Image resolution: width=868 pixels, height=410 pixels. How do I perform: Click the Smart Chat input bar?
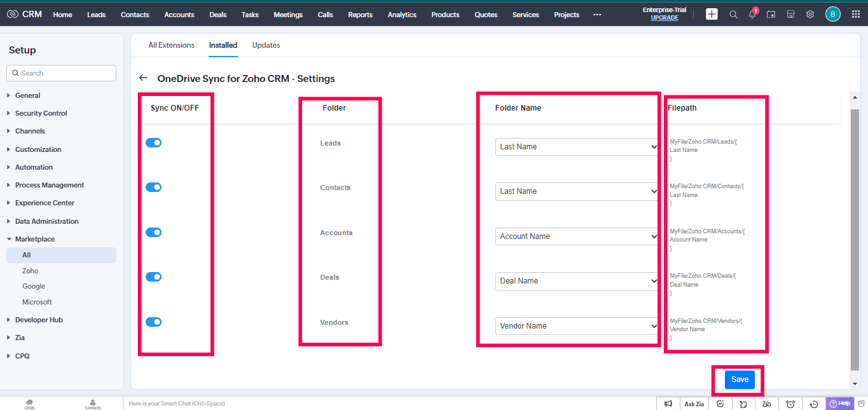tap(389, 404)
